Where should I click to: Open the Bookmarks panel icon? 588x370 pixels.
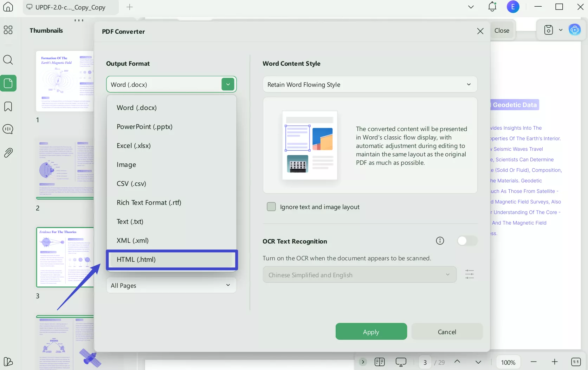pos(8,106)
